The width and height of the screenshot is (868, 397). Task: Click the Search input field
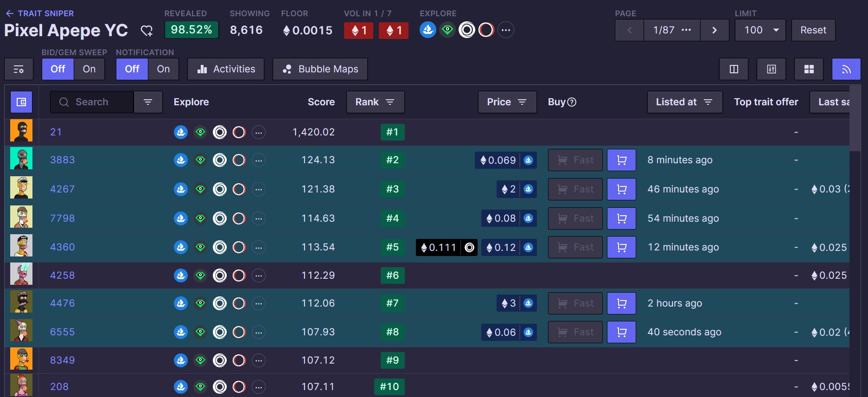point(92,102)
